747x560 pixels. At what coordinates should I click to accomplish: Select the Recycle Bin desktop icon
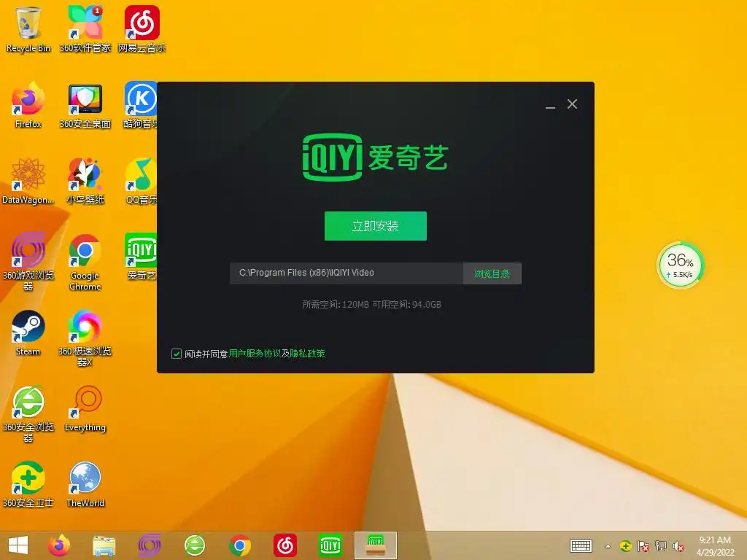[x=28, y=29]
